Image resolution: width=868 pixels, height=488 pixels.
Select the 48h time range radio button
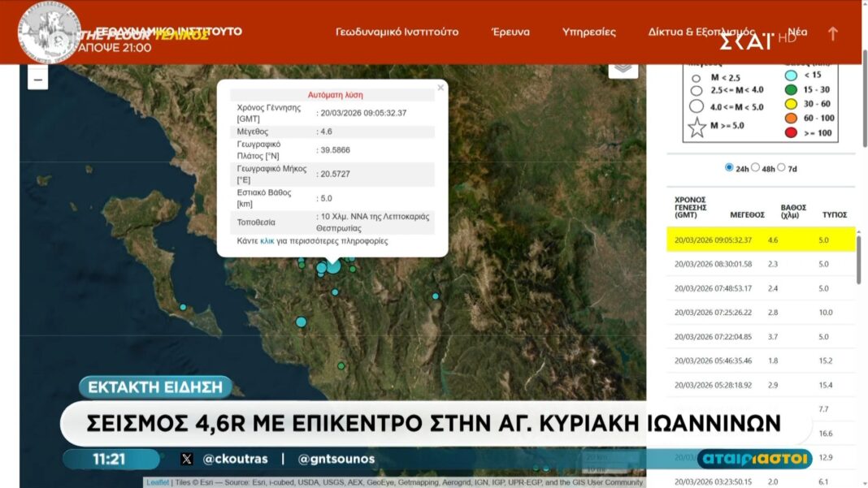click(755, 167)
